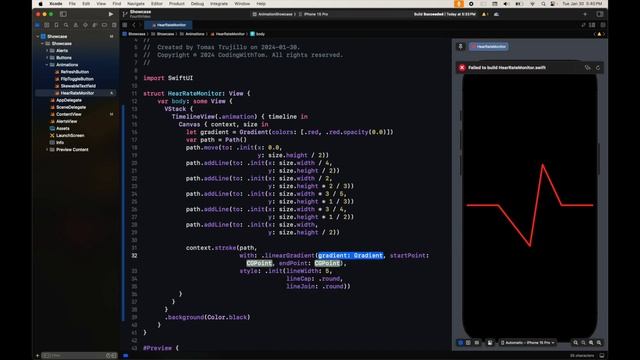Click body symbol in jump bar
The width and height of the screenshot is (640, 360).
258,34
